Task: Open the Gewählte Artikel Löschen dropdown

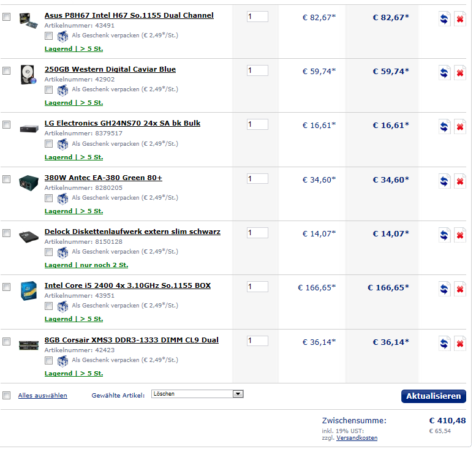Action: [197, 394]
